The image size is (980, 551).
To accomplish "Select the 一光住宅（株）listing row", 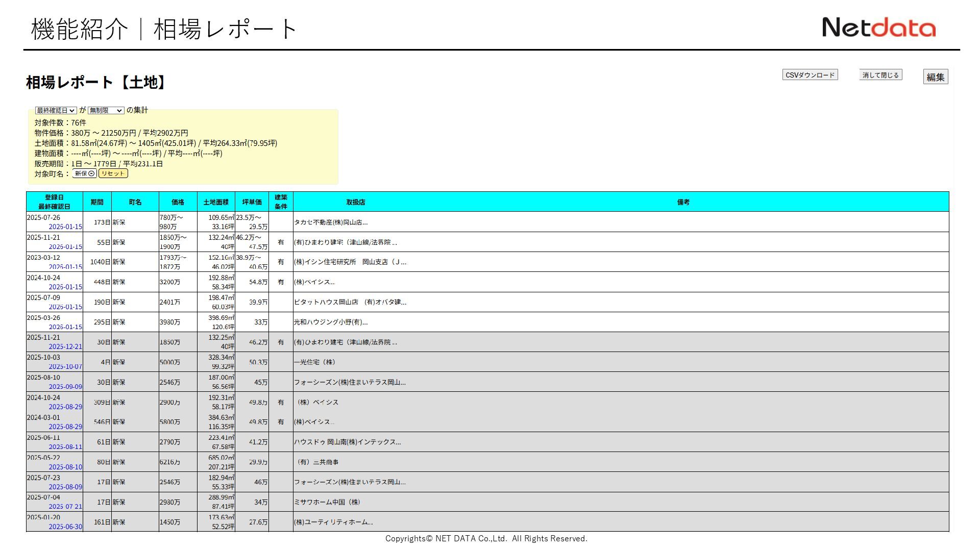I will 314,362.
